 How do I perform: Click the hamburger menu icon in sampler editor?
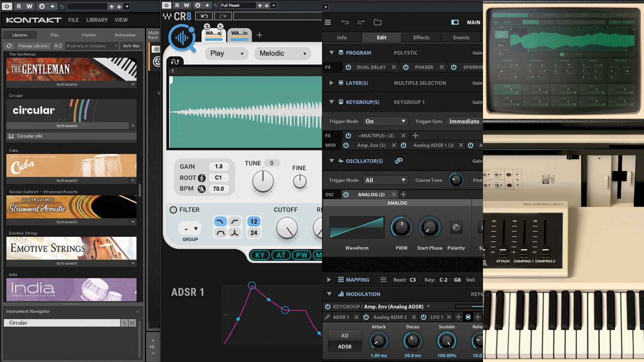[x=328, y=22]
